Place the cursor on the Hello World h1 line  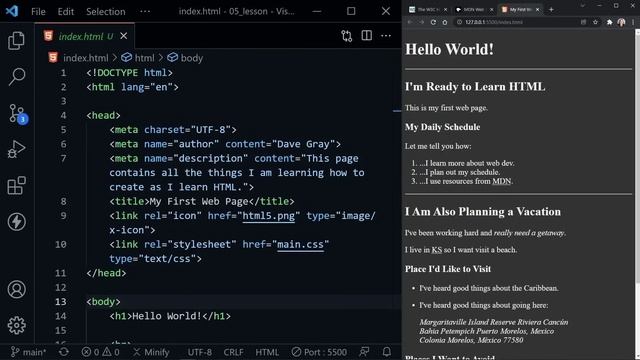pyautogui.click(x=170, y=316)
